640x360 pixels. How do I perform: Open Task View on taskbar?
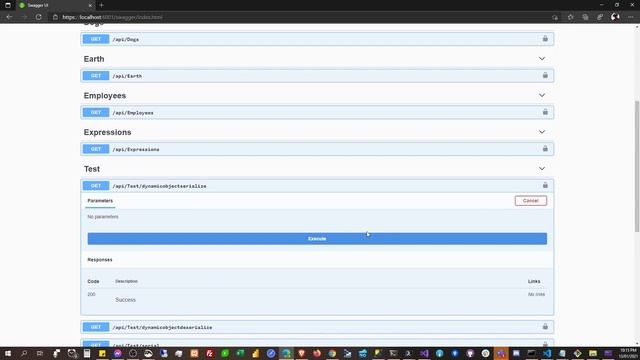40,353
